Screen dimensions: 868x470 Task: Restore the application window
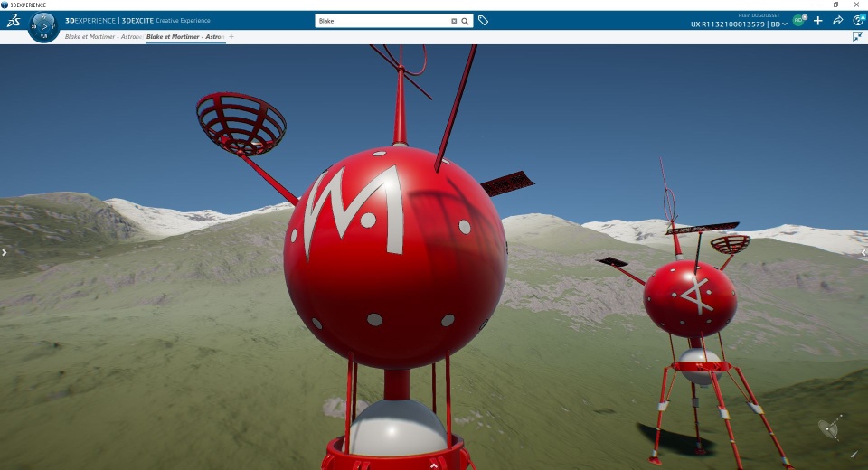pos(835,5)
